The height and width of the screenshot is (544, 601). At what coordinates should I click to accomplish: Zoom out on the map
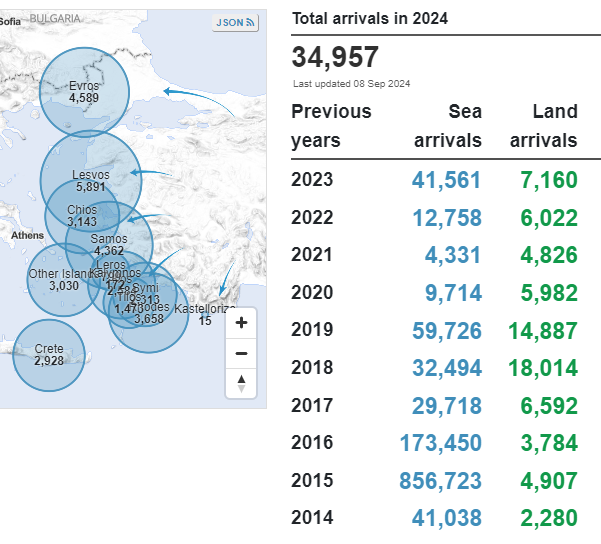[x=241, y=353]
